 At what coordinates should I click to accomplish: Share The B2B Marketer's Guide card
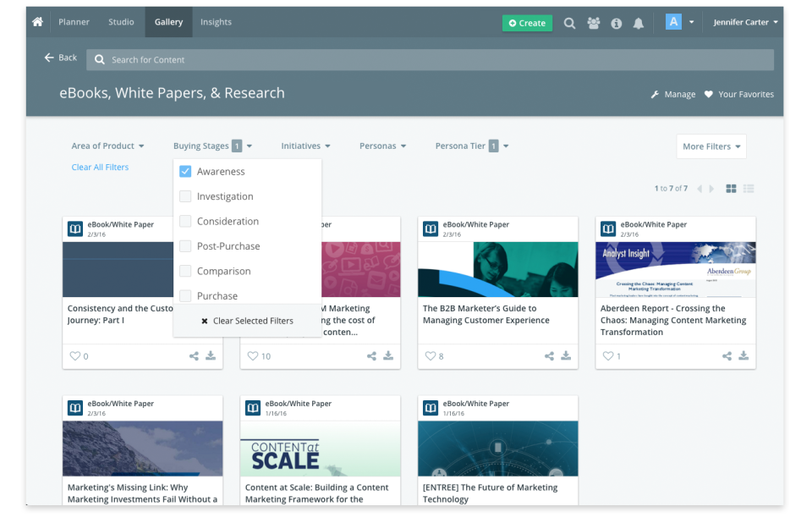[549, 356]
